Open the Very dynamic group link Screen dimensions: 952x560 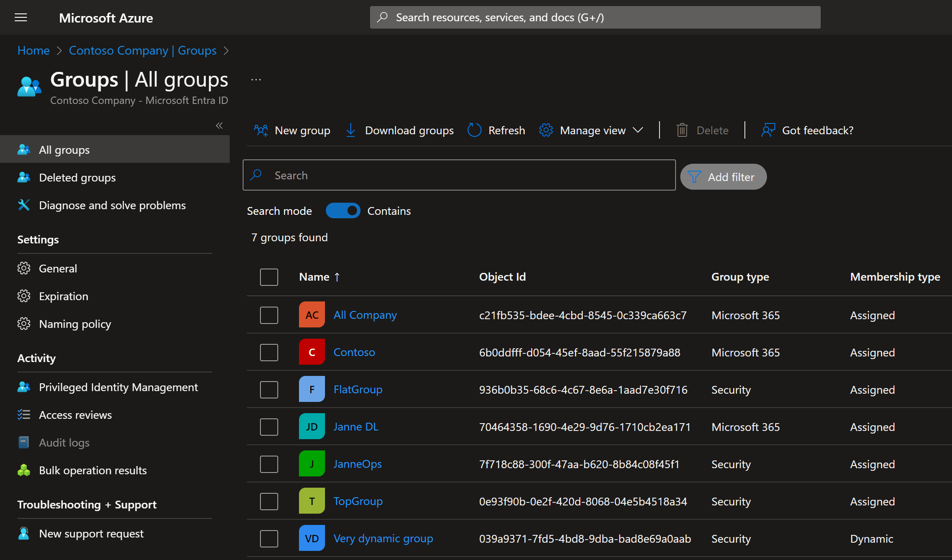(383, 538)
